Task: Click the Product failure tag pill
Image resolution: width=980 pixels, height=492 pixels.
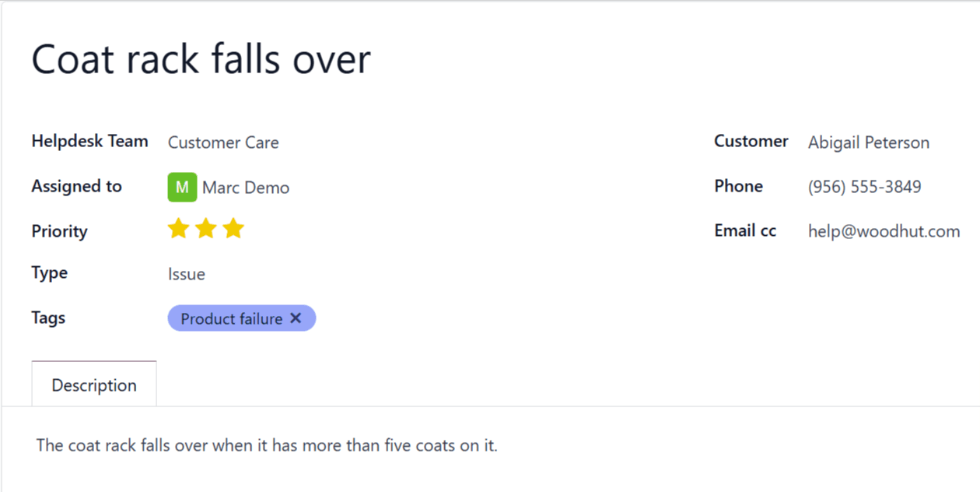Action: coord(231,318)
